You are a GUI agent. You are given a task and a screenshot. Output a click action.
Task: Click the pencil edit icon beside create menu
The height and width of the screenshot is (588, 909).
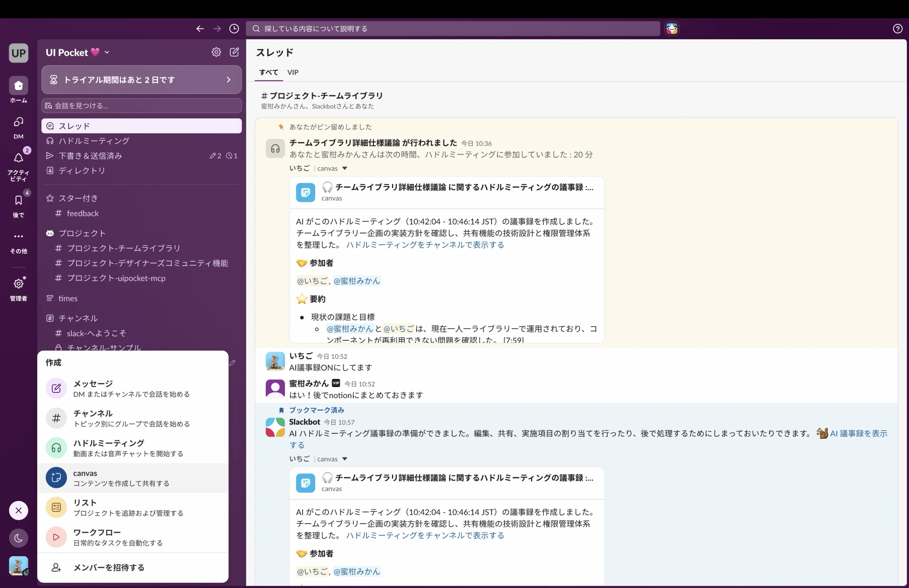233,363
